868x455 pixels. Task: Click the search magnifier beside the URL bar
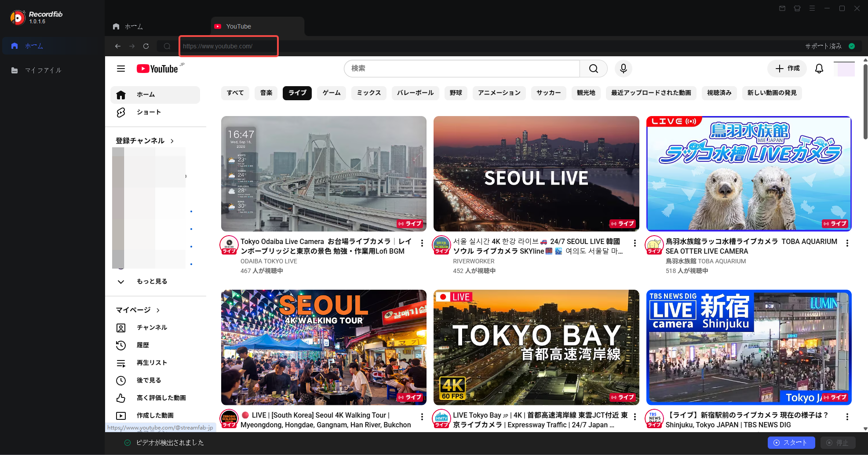167,46
